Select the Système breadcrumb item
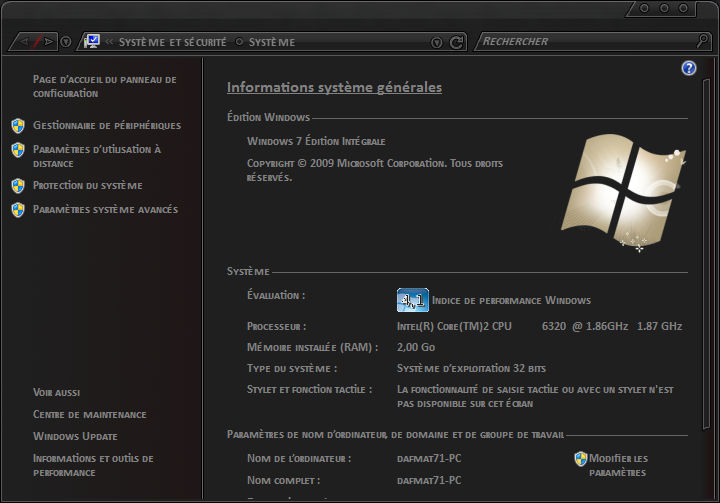 click(x=272, y=42)
